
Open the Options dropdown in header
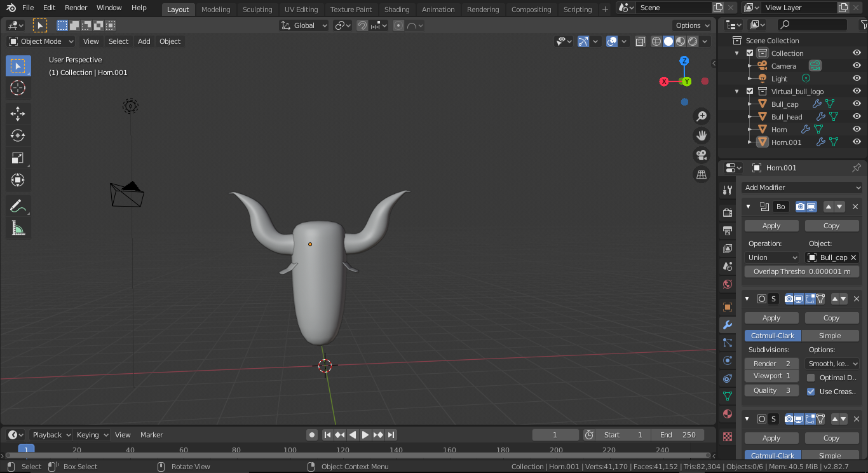pyautogui.click(x=693, y=25)
